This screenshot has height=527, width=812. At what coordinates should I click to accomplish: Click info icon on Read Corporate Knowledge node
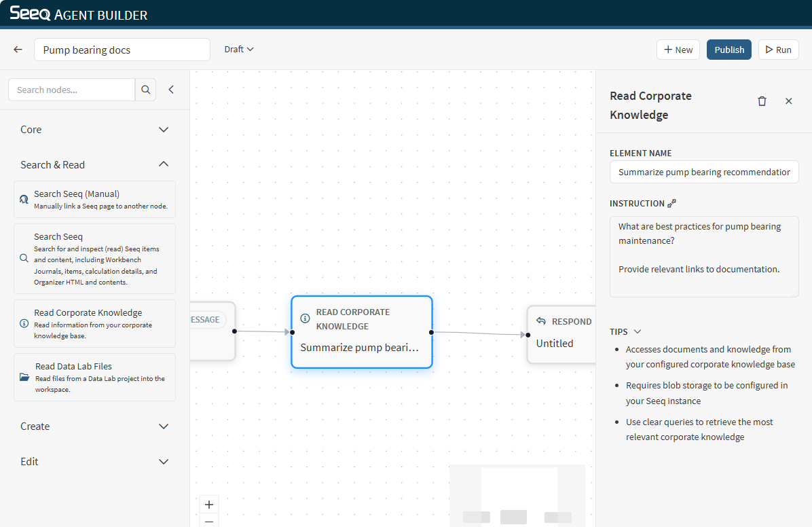point(306,319)
